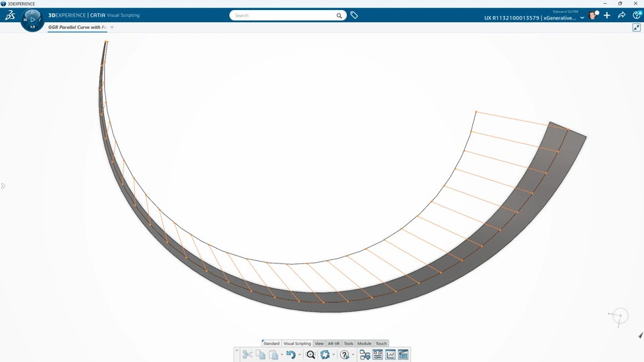Screen dimensions: 644x362
Task: Select the GGR Parallel Curve tab
Action: click(x=77, y=27)
